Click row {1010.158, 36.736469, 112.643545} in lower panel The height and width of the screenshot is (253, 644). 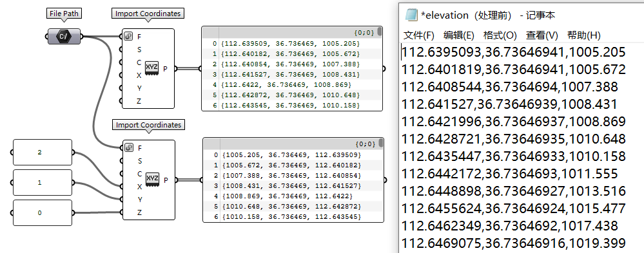[x=291, y=216]
